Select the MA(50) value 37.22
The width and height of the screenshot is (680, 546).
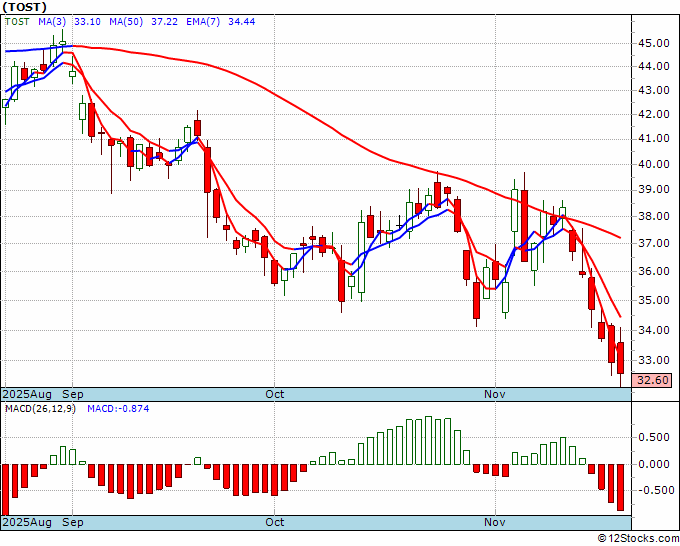click(164, 22)
